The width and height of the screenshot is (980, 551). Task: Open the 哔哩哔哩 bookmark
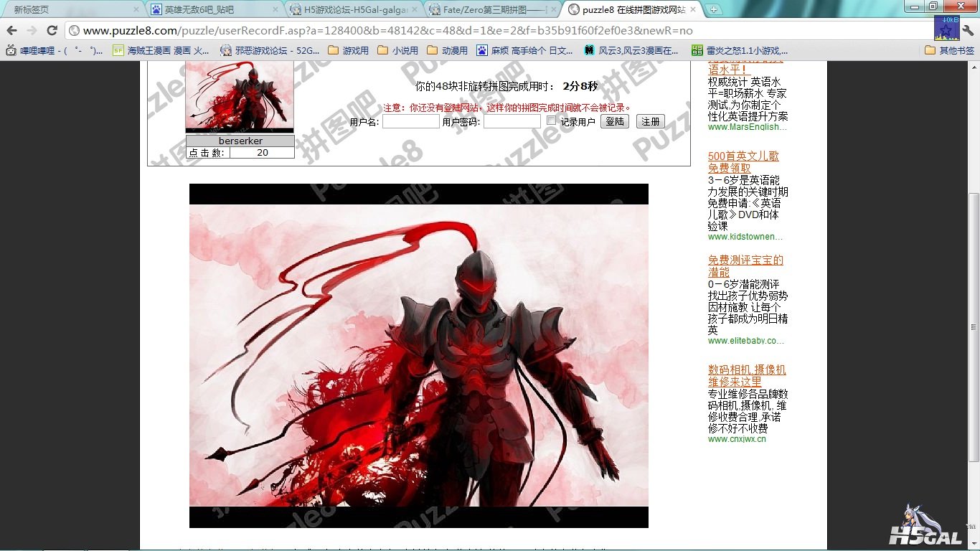tap(55, 50)
